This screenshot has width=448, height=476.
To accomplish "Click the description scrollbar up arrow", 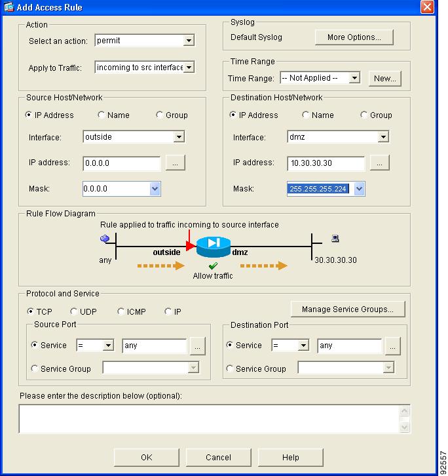I will pyautogui.click(x=404, y=411).
